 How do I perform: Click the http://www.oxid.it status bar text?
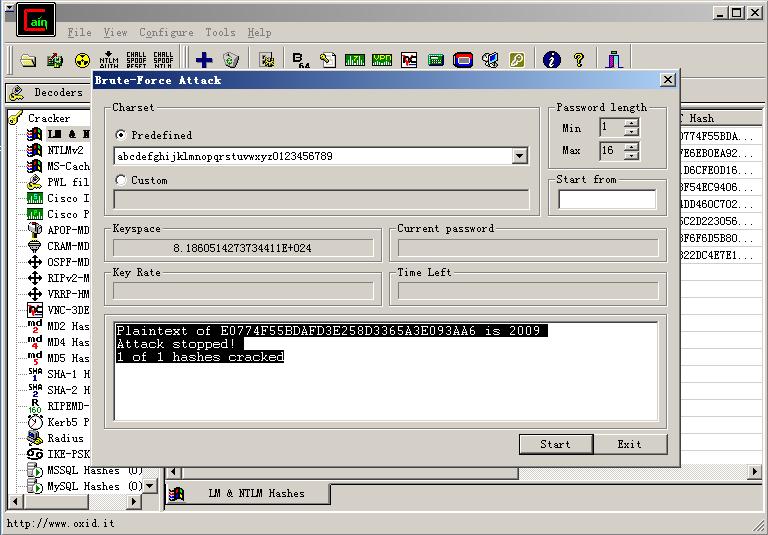(60, 523)
